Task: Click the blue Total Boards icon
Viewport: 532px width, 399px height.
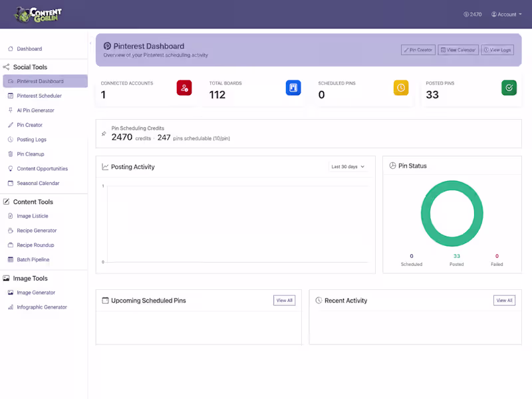Action: (x=293, y=88)
